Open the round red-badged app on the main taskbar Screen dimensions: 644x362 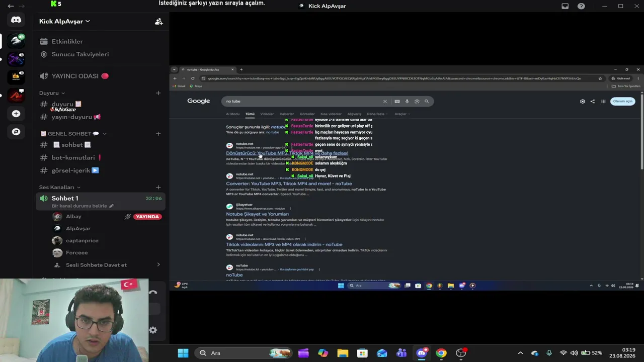point(461,353)
